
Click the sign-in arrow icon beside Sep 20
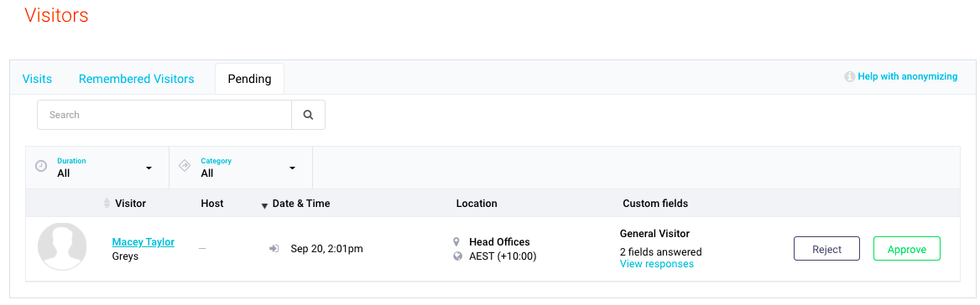point(274,249)
